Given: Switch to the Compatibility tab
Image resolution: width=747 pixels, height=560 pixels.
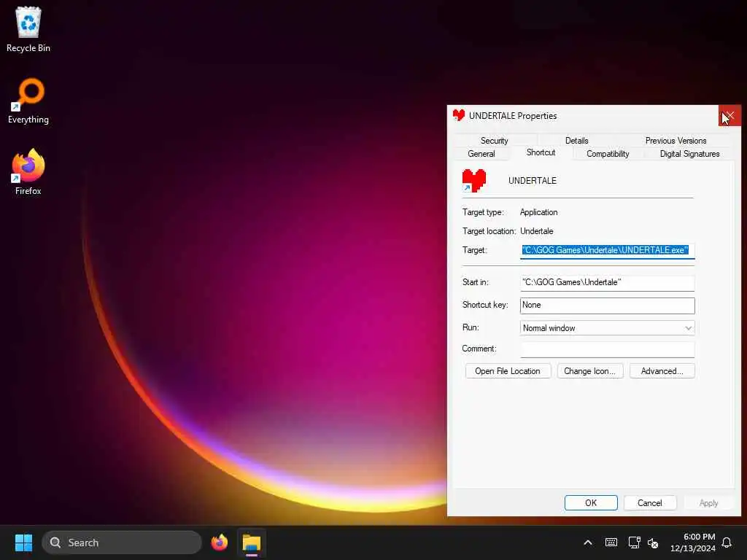Looking at the screenshot, I should pyautogui.click(x=608, y=154).
